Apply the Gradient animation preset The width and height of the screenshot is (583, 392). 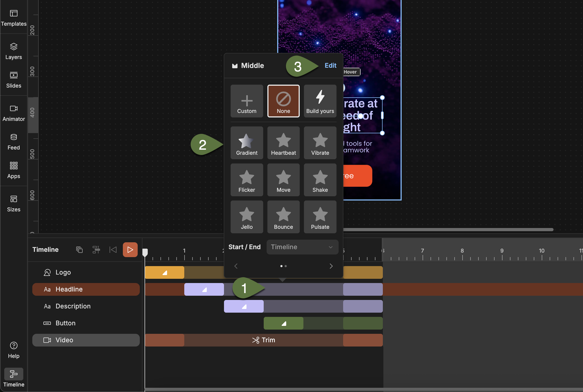point(247,143)
